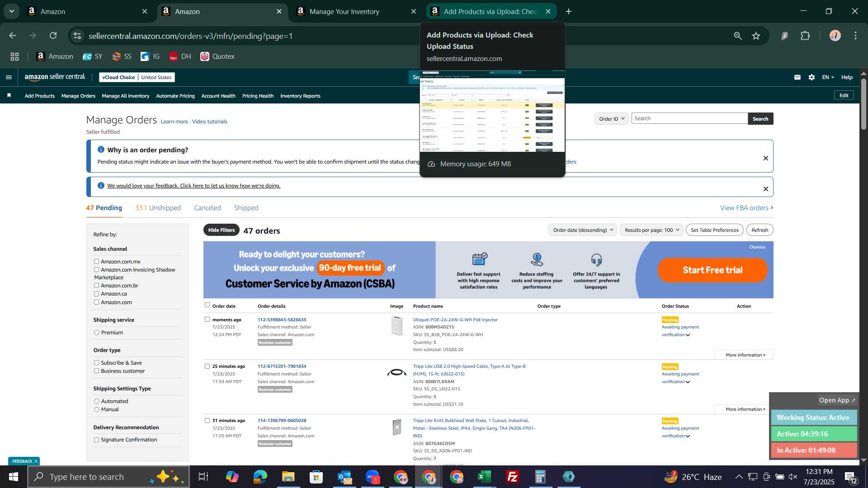
Task: Open the DH bookmark
Action: pos(180,56)
